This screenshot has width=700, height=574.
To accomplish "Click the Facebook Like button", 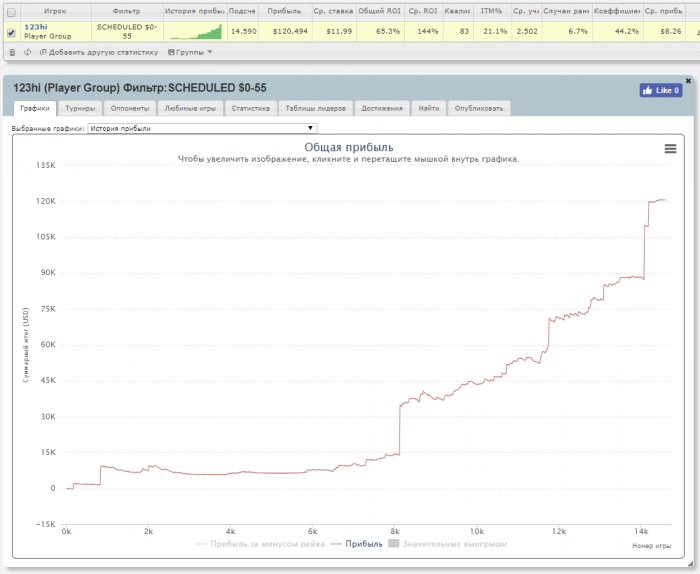I will click(661, 90).
